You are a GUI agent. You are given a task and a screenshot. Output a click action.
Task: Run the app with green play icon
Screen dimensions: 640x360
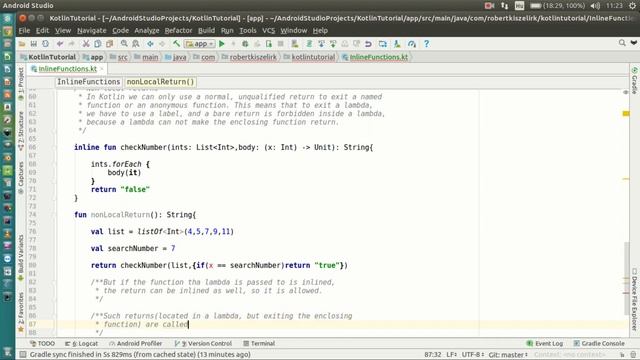pyautogui.click(x=222, y=44)
